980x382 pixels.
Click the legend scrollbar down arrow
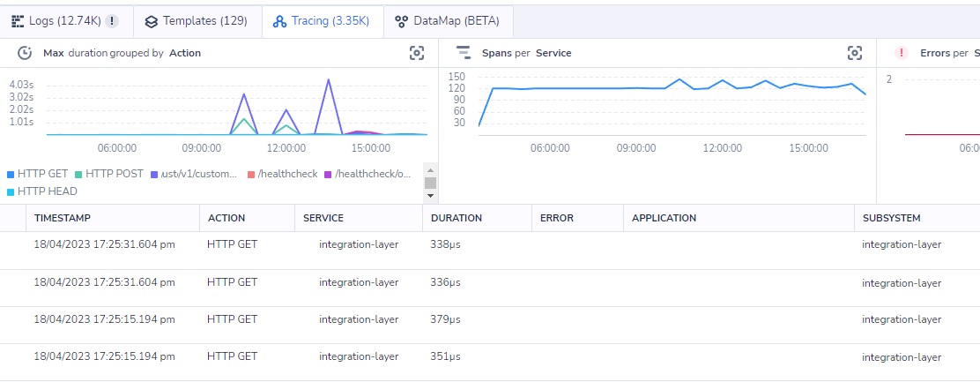point(430,196)
